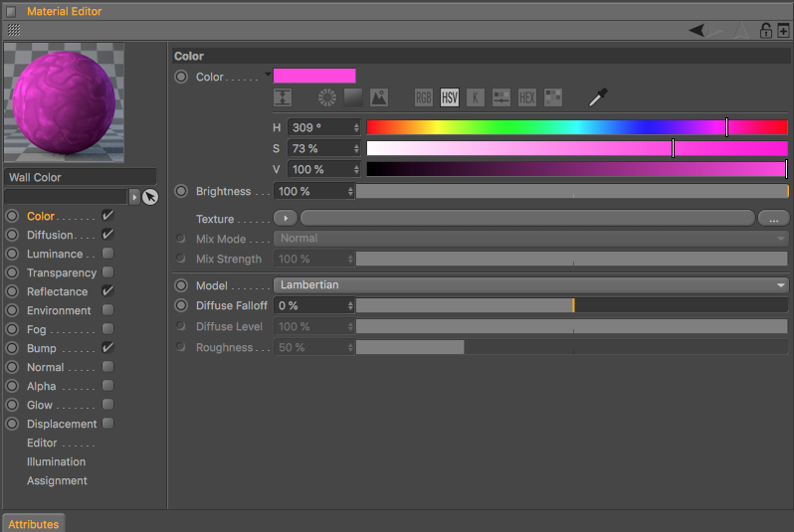Click the forward navigation arrow icon
Image resolution: width=794 pixels, height=532 pixels.
pos(715,31)
